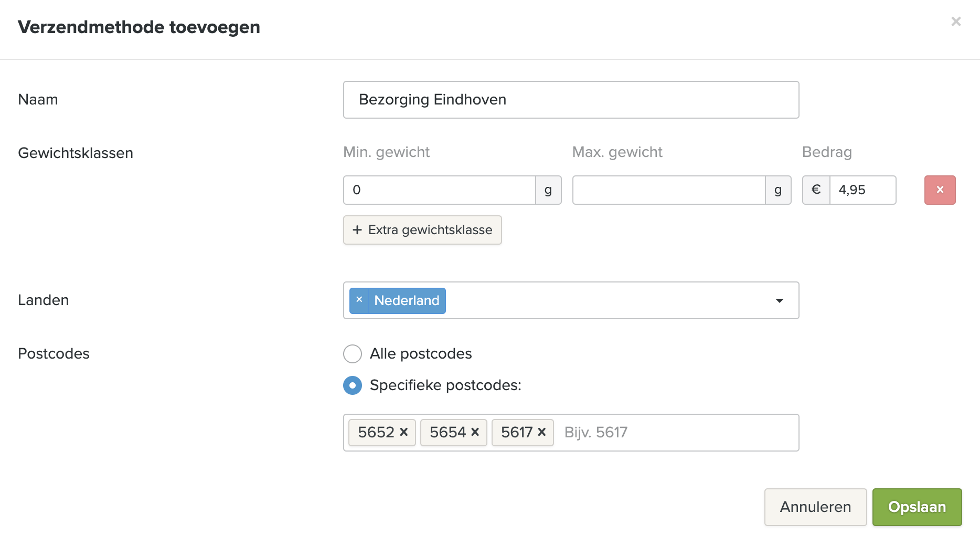The image size is (980, 545).
Task: Click the postcode entry field Bijv. 5617
Action: [x=677, y=433]
